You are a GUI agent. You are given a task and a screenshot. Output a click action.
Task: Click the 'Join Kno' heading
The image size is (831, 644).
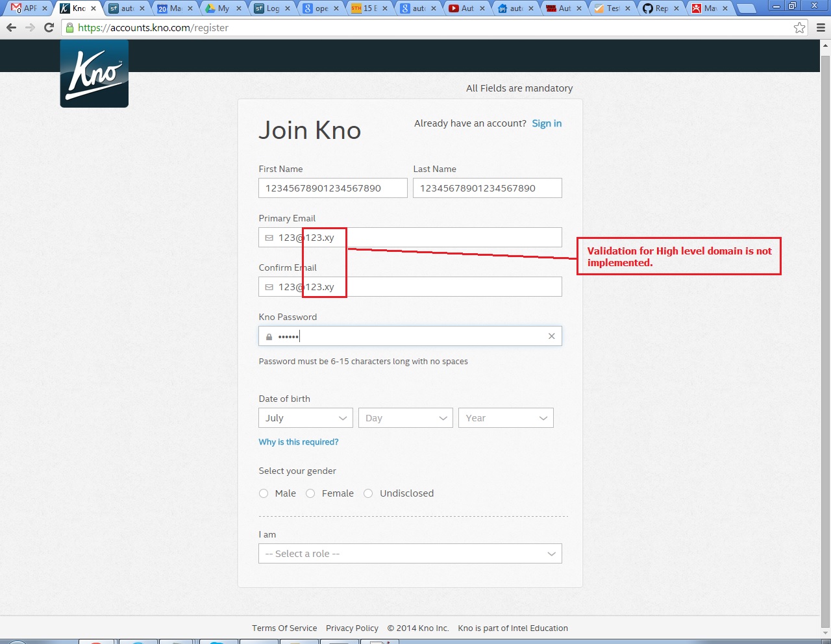point(310,130)
